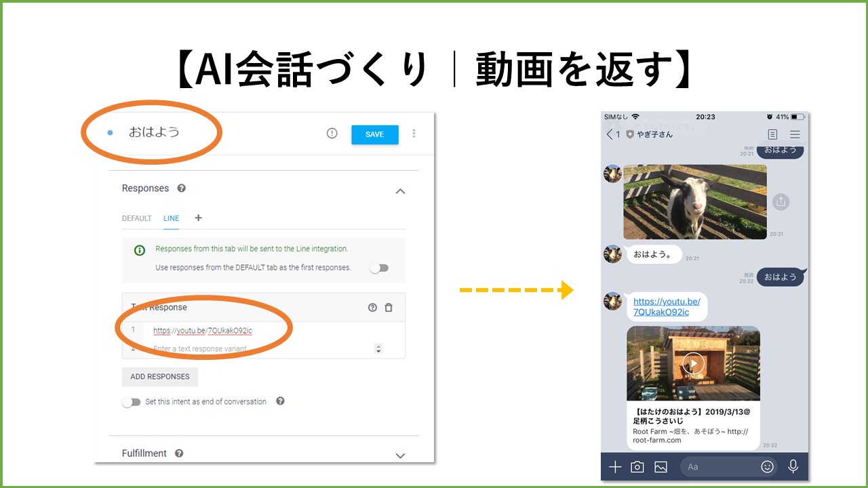This screenshot has width=868, height=488.
Task: Delete the Text Response with trash icon
Action: point(389,307)
